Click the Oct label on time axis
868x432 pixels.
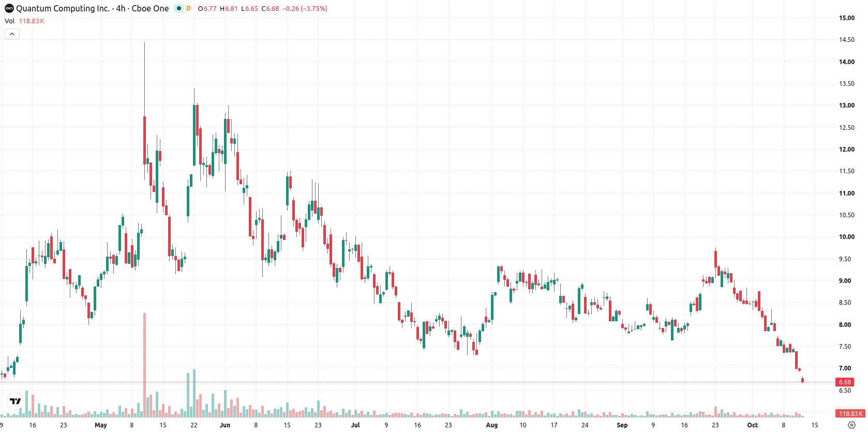753,425
